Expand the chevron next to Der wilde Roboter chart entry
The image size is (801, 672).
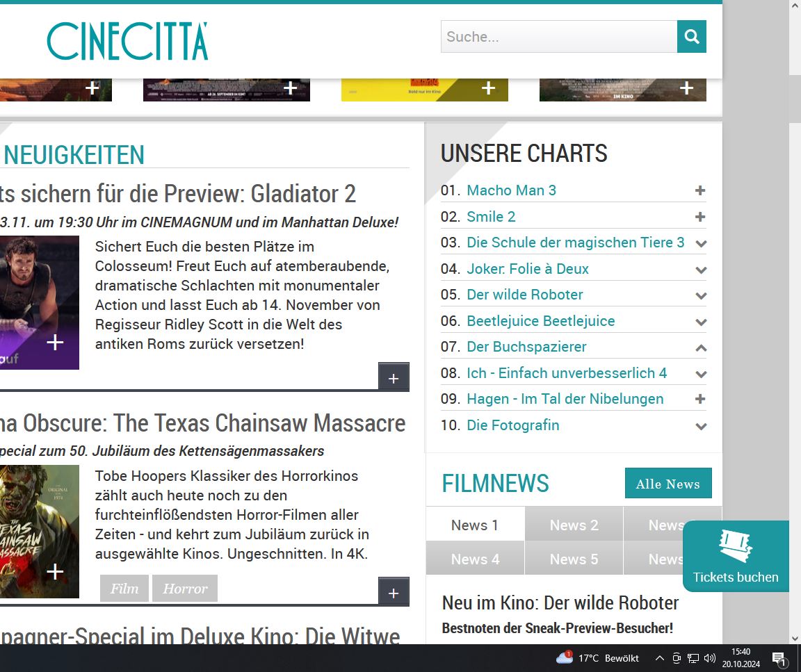701,295
